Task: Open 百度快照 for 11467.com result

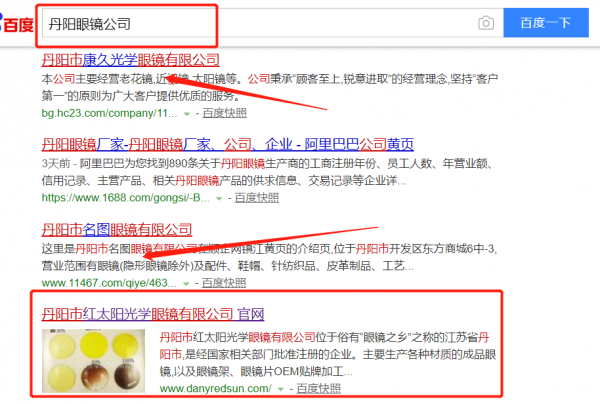Action: point(224,283)
